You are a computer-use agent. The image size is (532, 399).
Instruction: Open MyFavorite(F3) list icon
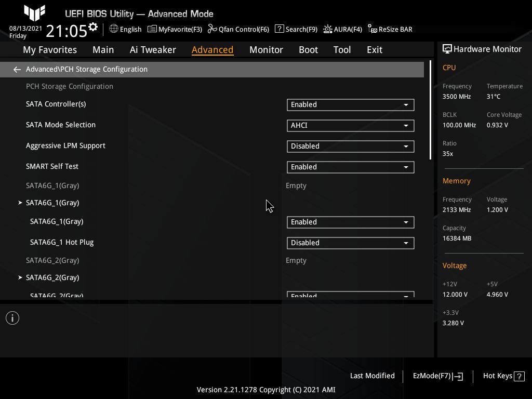pos(152,29)
